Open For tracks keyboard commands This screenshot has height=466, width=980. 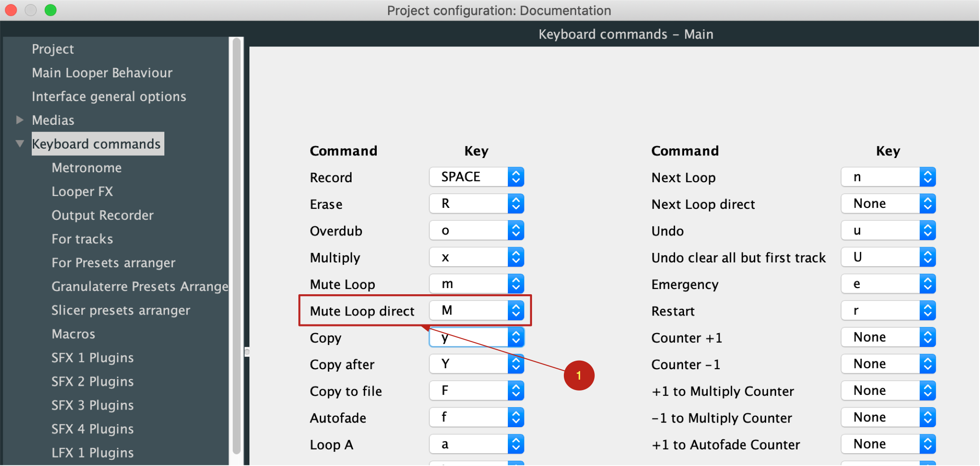point(82,239)
